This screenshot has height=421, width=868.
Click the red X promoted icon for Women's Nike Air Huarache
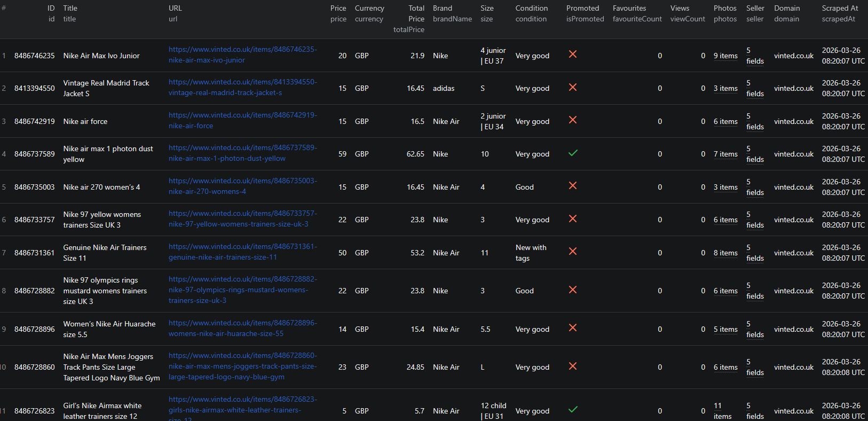(572, 328)
